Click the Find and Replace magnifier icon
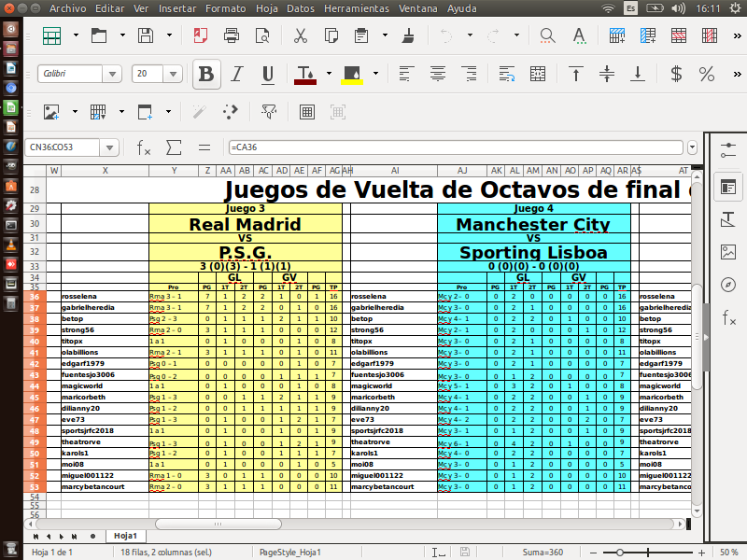 (547, 35)
